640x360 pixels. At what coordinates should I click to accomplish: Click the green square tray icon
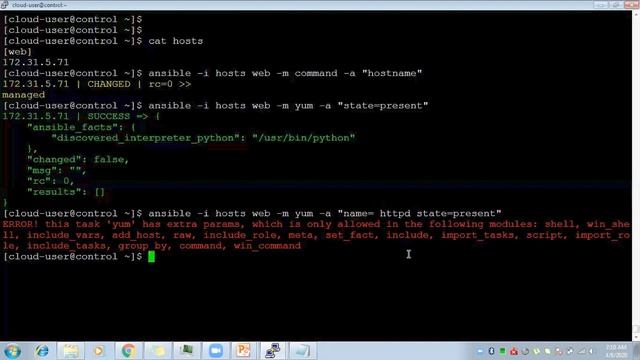click(x=502, y=351)
